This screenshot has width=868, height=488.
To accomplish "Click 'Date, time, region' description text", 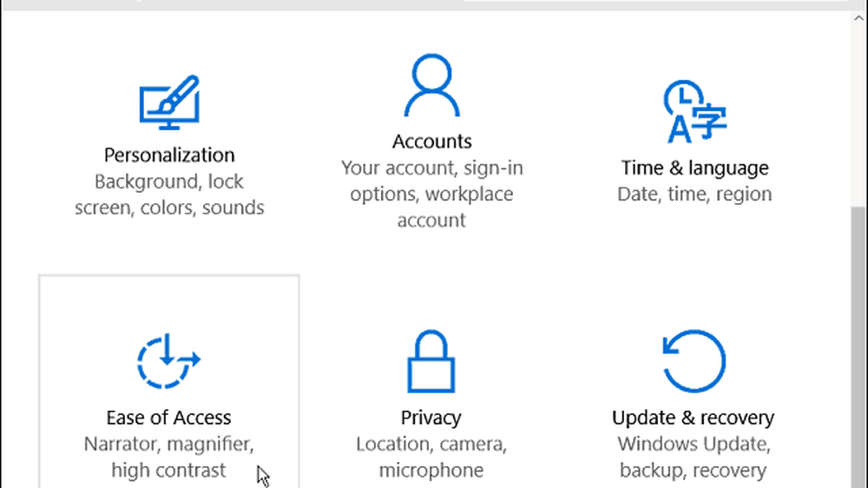I will point(694,195).
